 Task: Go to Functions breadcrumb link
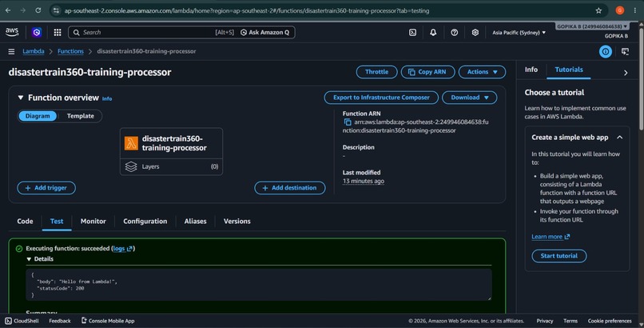click(x=70, y=51)
